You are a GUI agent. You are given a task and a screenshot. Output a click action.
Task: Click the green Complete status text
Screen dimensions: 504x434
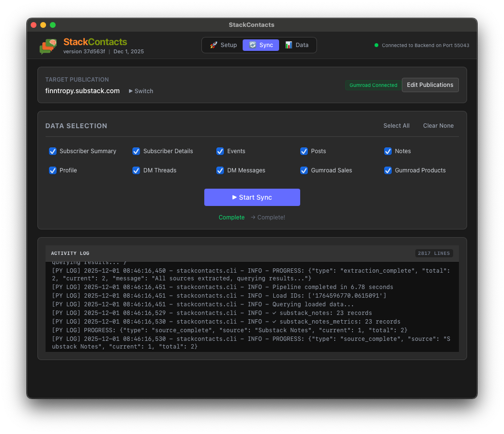pos(232,217)
